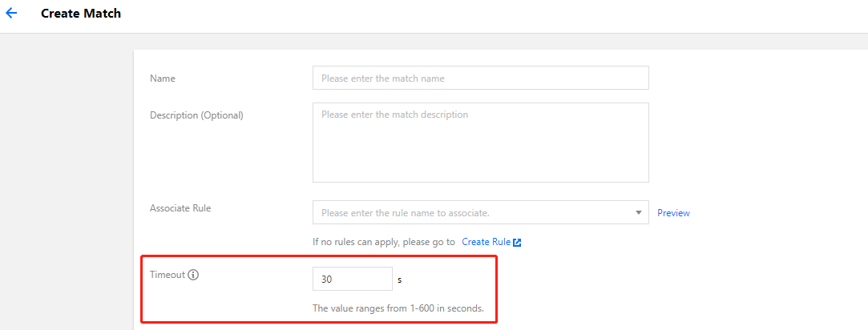
Task: Click the Name field label
Action: click(x=162, y=78)
